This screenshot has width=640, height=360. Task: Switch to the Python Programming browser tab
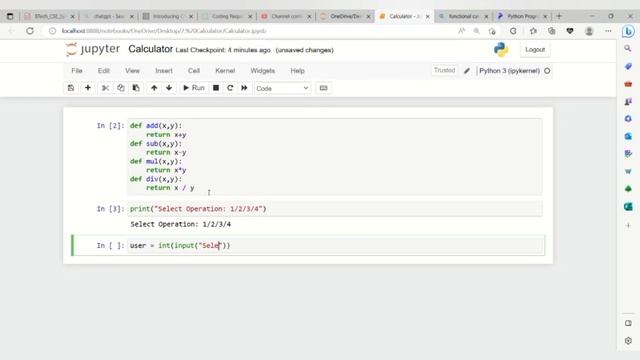pyautogui.click(x=522, y=16)
